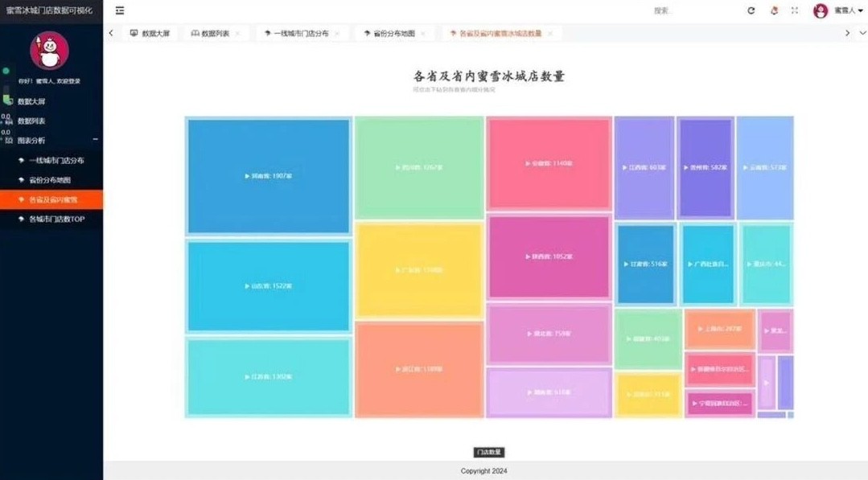Drill into 河南省 1907家 treemap block

click(x=269, y=176)
